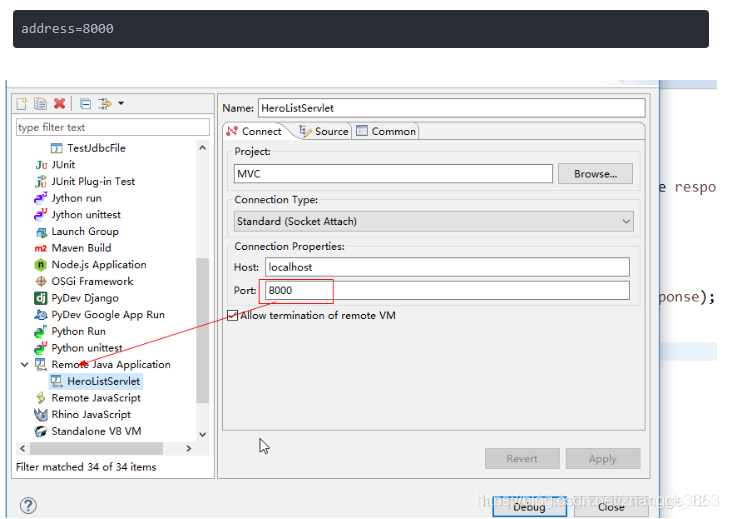Click the Browse... button for Project

click(595, 174)
